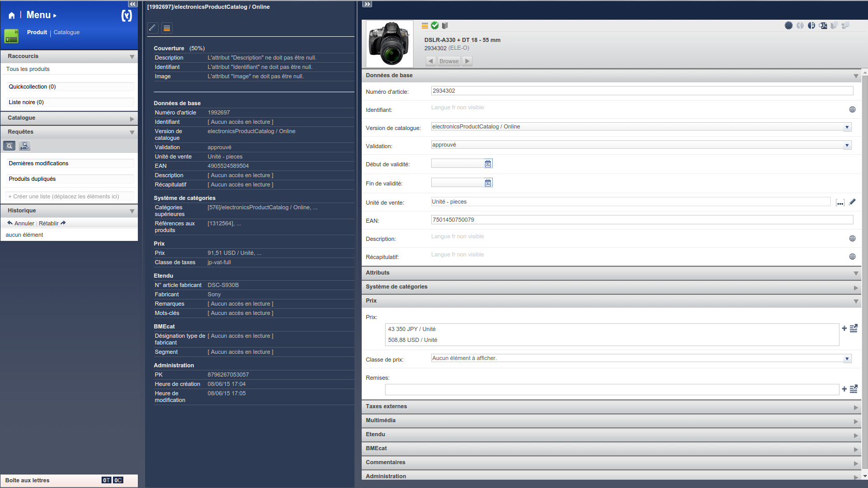Click globe language icon for Description
This screenshot has height=488, width=868.
[x=852, y=238]
